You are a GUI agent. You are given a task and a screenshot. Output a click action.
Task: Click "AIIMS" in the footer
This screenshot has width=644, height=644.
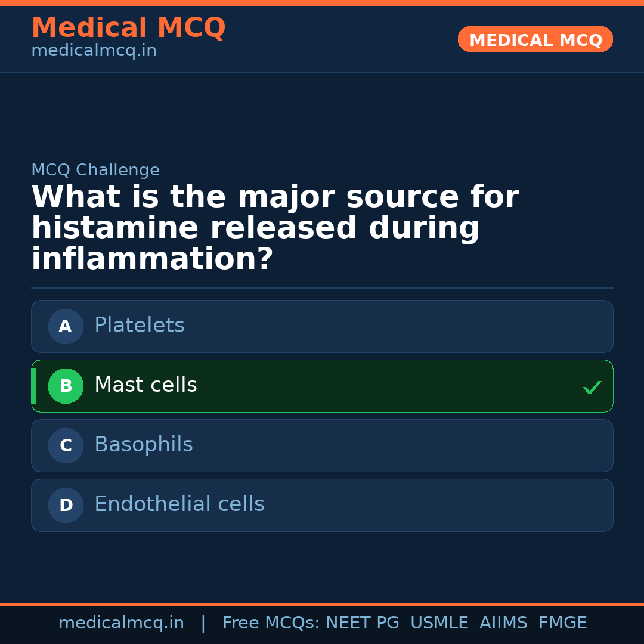click(503, 623)
